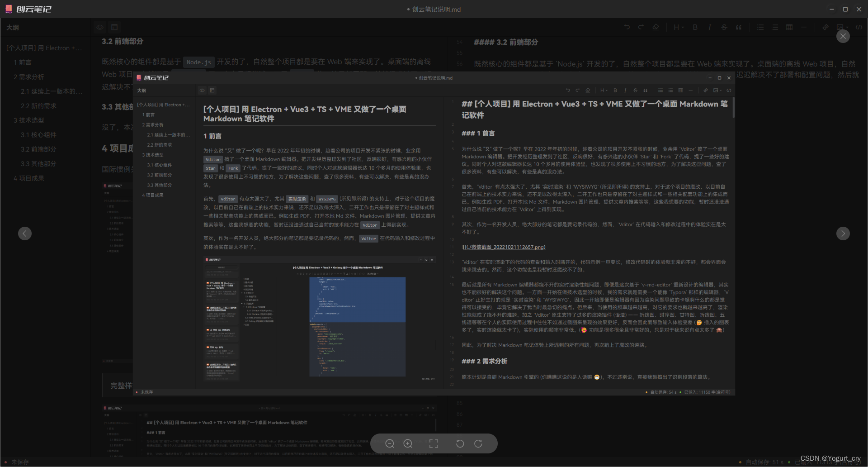Insert a table from the toolbar
The width and height of the screenshot is (868, 467).
789,27
